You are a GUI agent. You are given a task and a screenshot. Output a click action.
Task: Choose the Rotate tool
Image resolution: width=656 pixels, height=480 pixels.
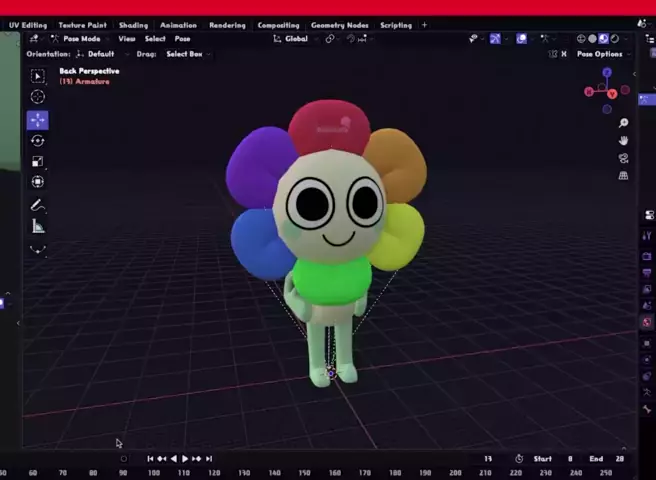[37, 141]
